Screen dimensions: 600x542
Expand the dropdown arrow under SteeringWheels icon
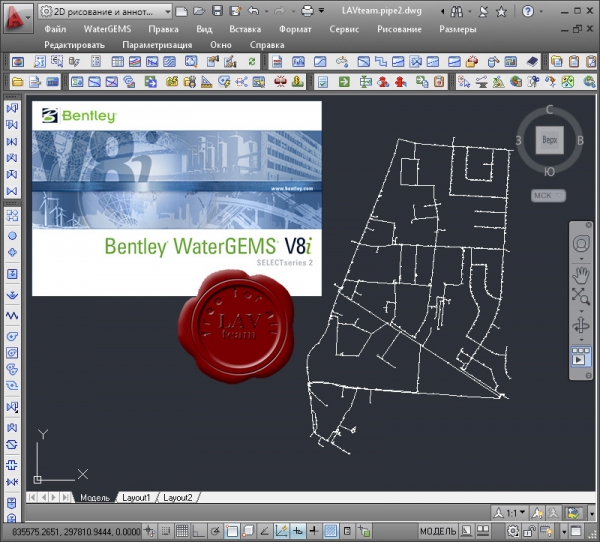click(x=581, y=259)
